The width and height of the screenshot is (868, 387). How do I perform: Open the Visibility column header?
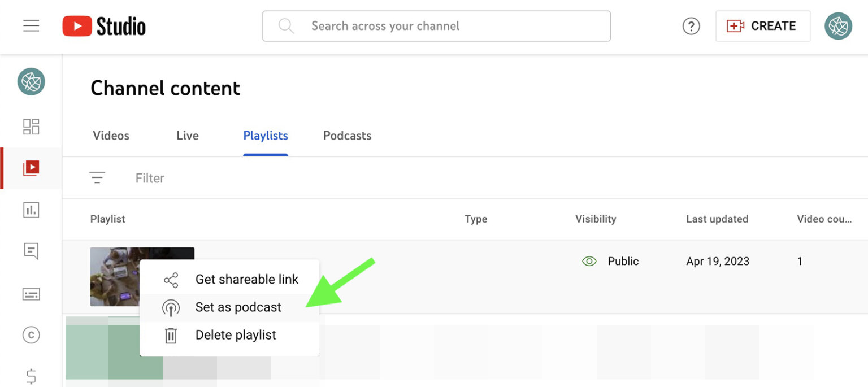(595, 219)
